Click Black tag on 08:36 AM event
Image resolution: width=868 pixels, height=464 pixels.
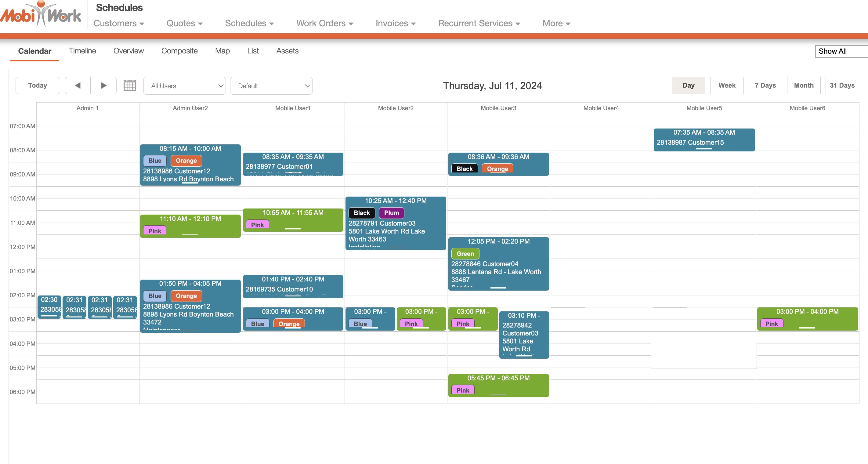pyautogui.click(x=464, y=169)
